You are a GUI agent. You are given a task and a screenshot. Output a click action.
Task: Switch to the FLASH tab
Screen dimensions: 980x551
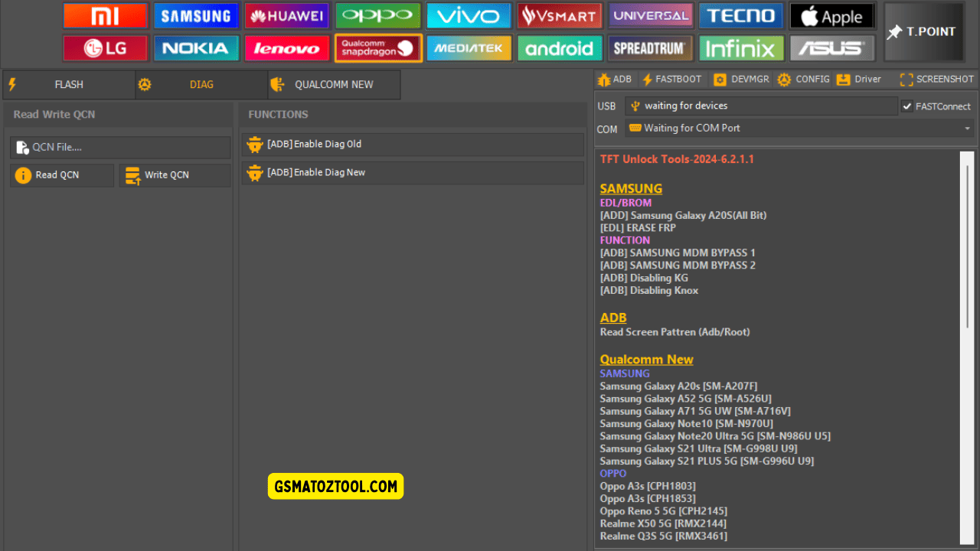pos(69,84)
